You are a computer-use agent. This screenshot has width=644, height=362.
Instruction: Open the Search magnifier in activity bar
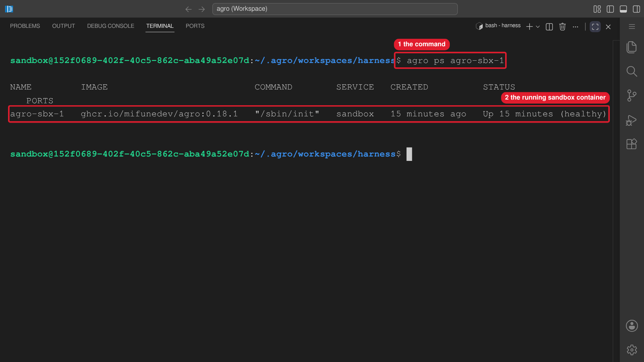pyautogui.click(x=632, y=71)
